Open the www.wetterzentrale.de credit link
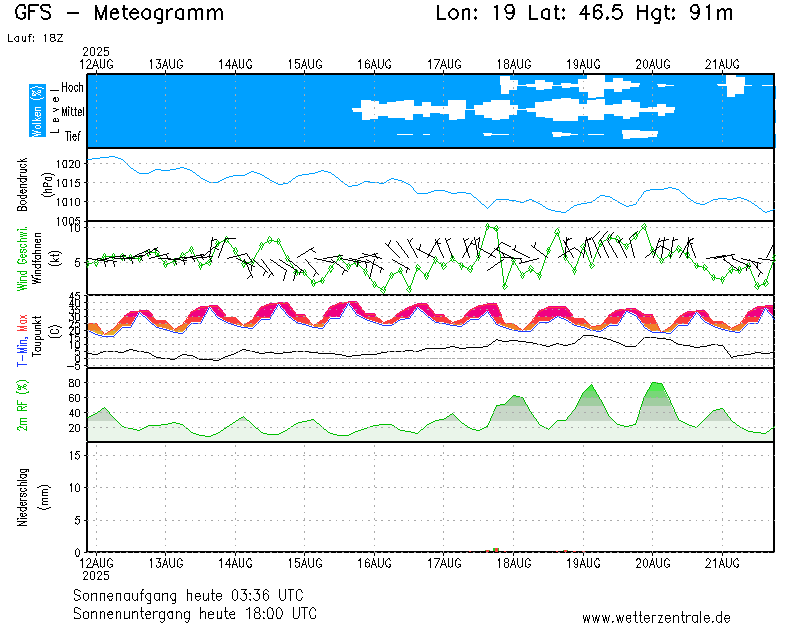The height and width of the screenshot is (625, 800). 656,617
